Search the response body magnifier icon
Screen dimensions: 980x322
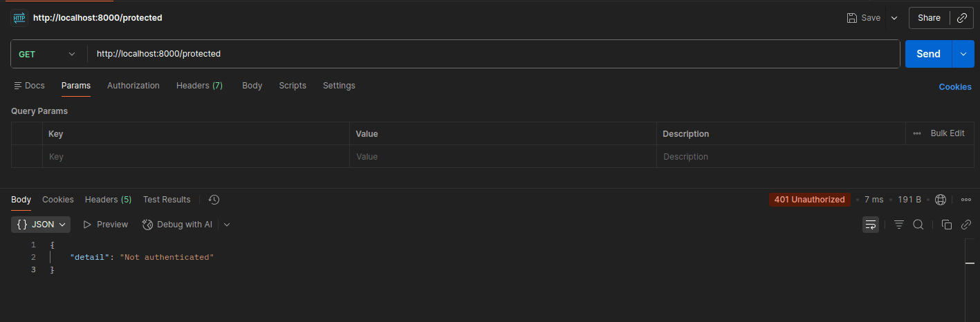pos(918,225)
